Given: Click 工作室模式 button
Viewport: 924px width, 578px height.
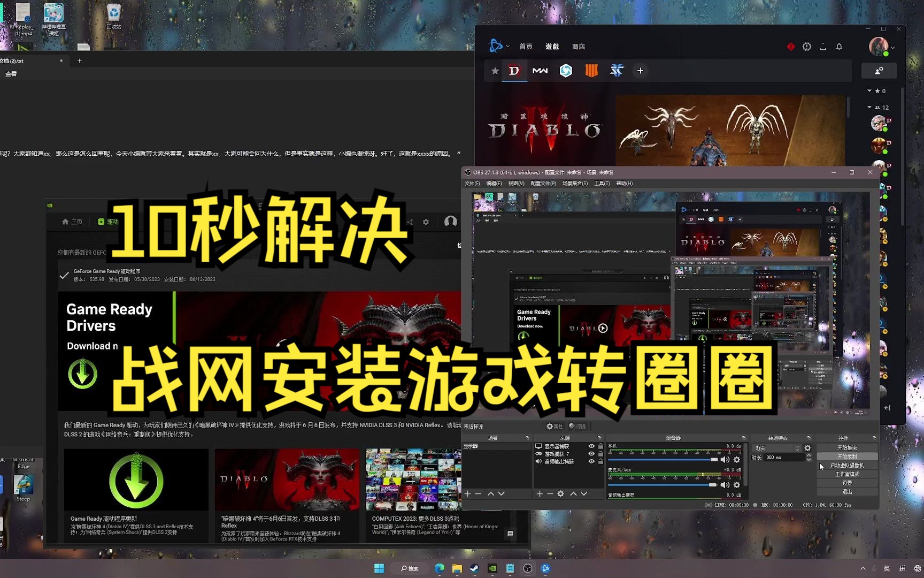Looking at the screenshot, I should pos(847,474).
